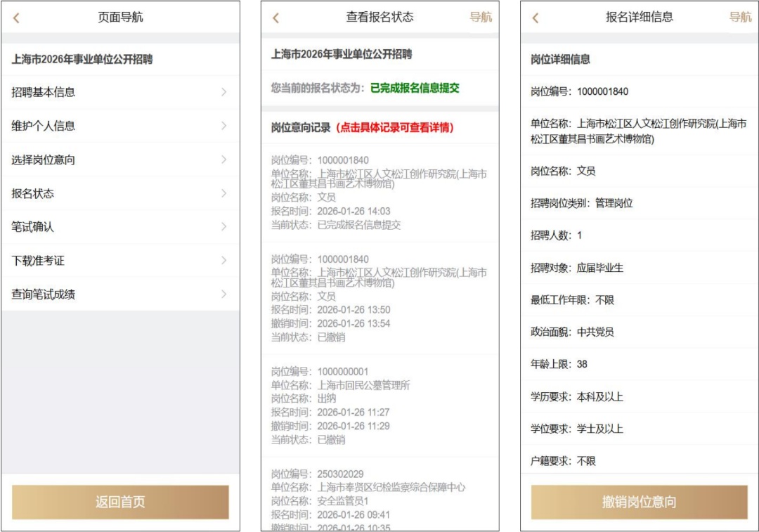Tap chevron next to 报名状态
The width and height of the screenshot is (759, 532).
point(223,193)
